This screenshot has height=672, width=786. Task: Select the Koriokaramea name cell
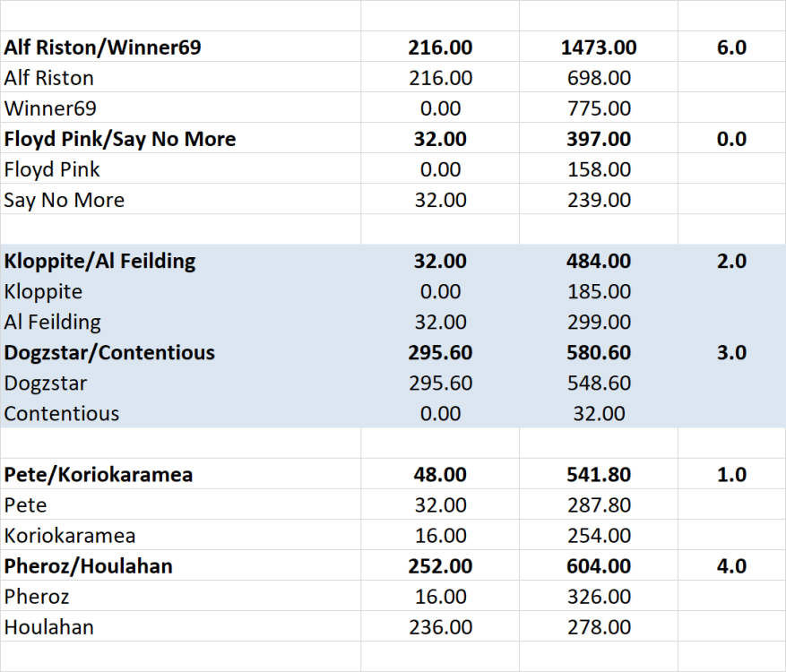pos(70,535)
